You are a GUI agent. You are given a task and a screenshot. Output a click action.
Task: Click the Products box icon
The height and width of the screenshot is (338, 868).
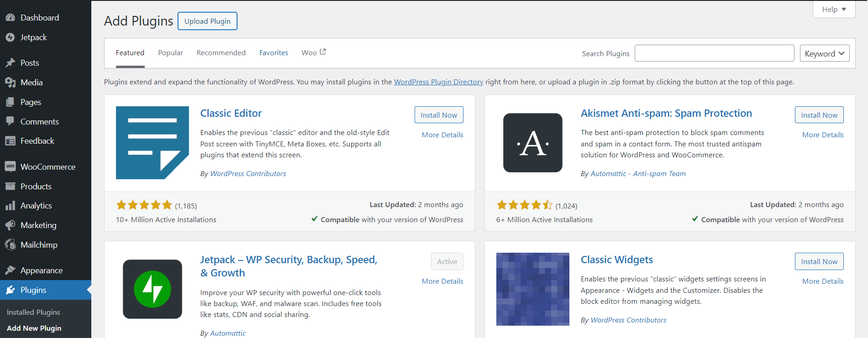(x=10, y=186)
